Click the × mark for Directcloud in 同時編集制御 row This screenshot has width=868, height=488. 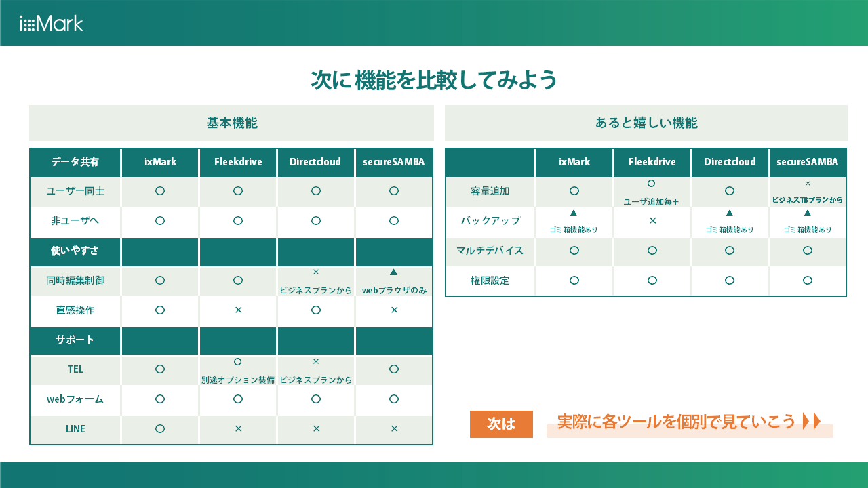316,272
